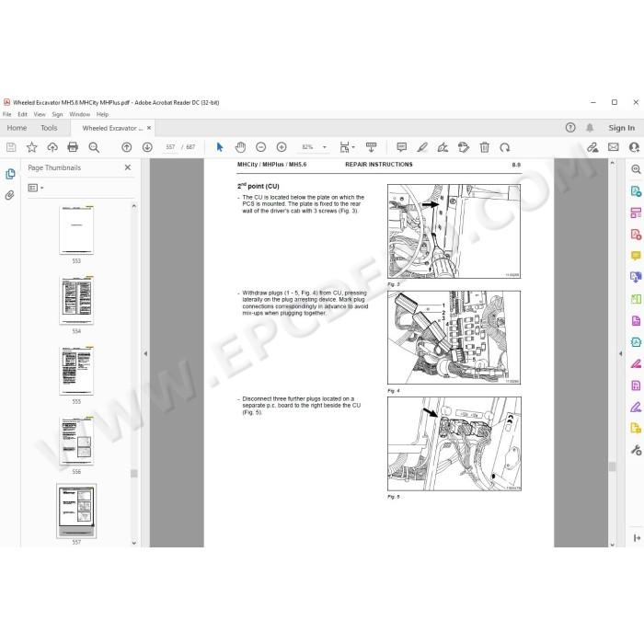Click the Sign In button
This screenshot has height=644, width=644.
pyautogui.click(x=621, y=128)
